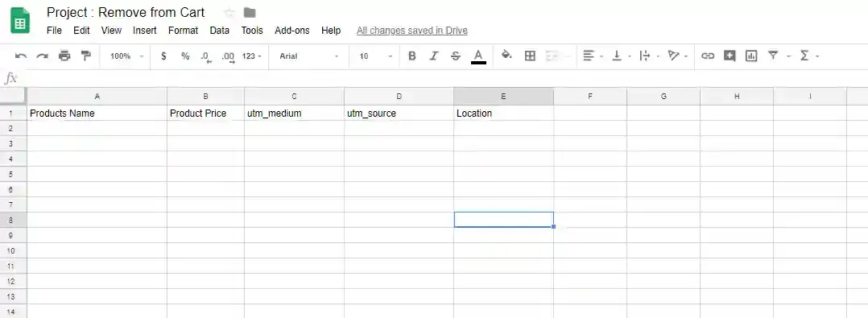This screenshot has width=868, height=318.
Task: Format as percent
Action: [x=185, y=56]
